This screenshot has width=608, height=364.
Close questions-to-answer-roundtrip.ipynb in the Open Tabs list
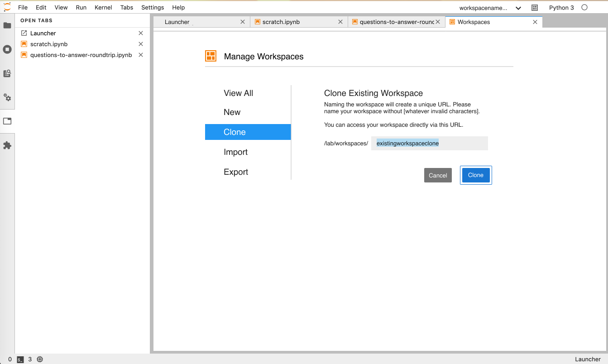pos(141,55)
